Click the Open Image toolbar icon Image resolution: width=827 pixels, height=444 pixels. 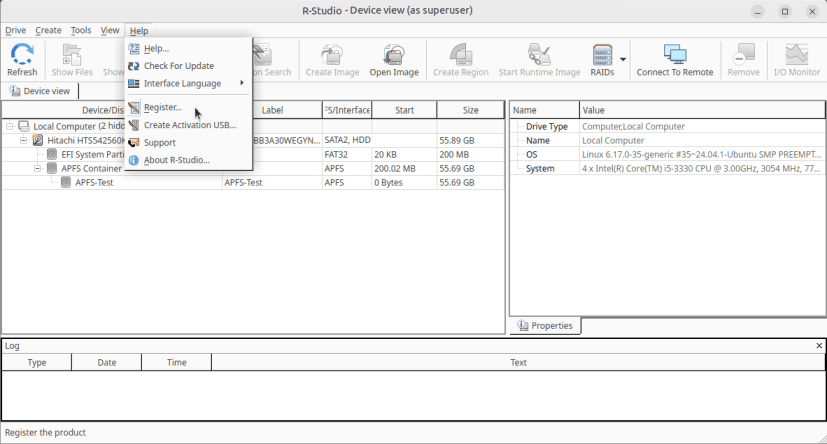click(393, 54)
